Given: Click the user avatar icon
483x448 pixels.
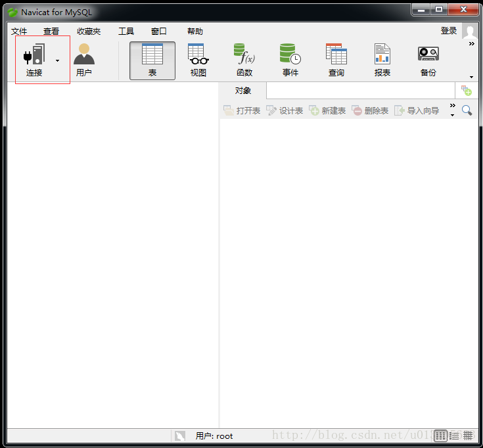Looking at the screenshot, I should [470, 31].
